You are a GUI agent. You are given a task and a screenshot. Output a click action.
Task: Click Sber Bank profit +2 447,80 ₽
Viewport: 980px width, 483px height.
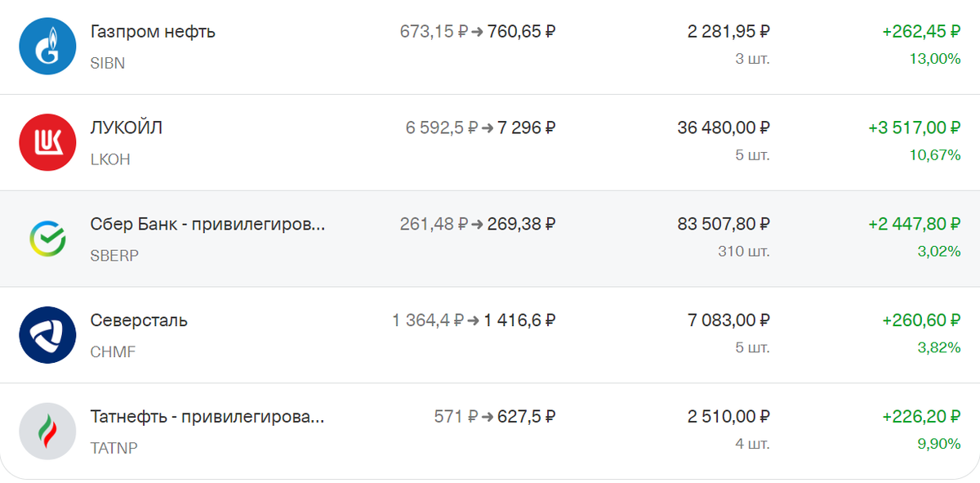(915, 224)
